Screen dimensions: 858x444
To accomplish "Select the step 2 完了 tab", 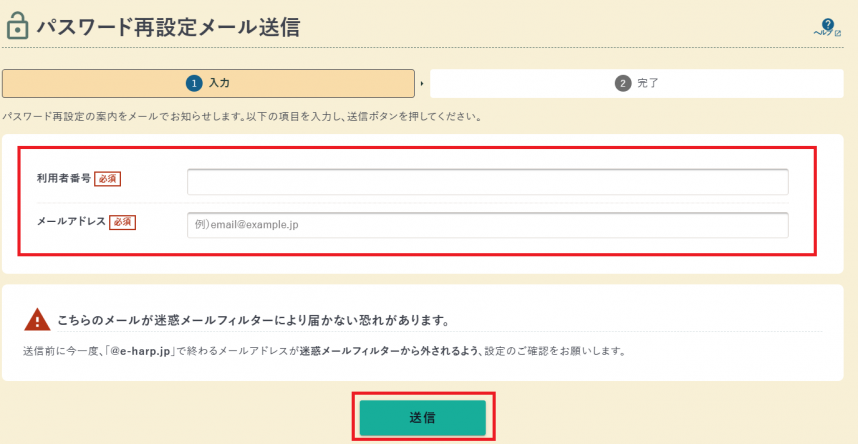I will [x=637, y=83].
